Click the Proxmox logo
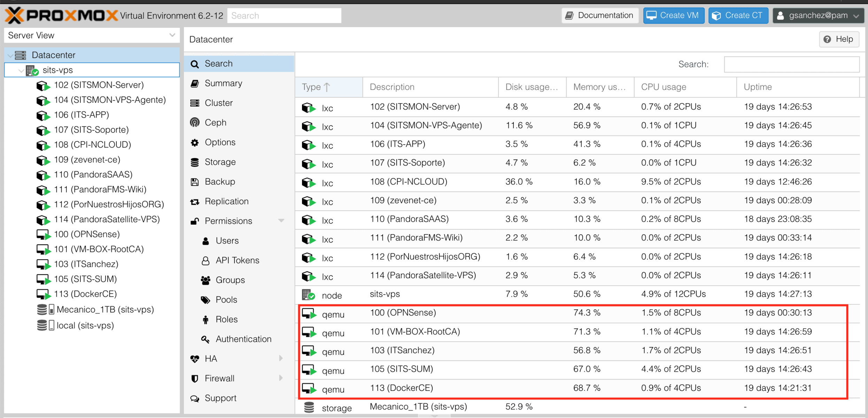The height and width of the screenshot is (418, 868). click(61, 15)
